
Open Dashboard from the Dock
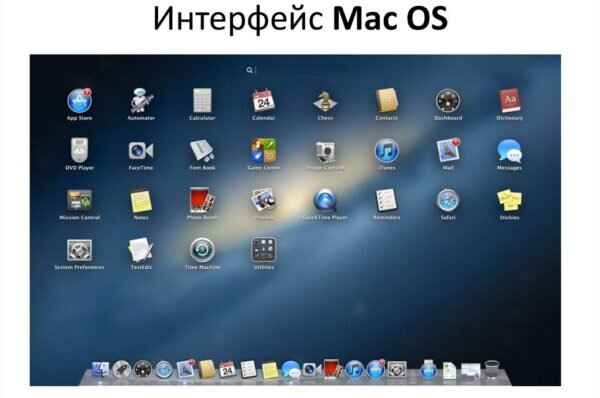point(143,370)
